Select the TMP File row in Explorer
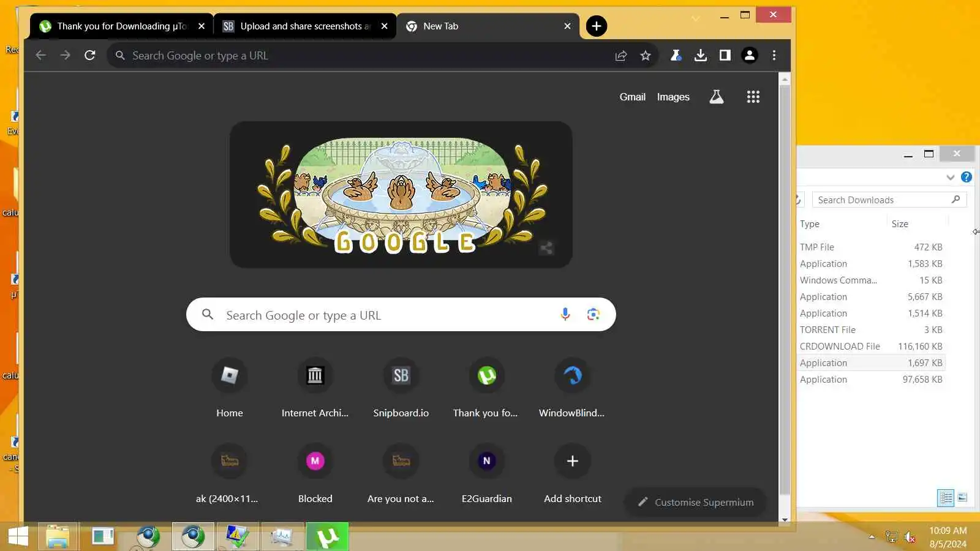980x551 pixels. [871, 247]
